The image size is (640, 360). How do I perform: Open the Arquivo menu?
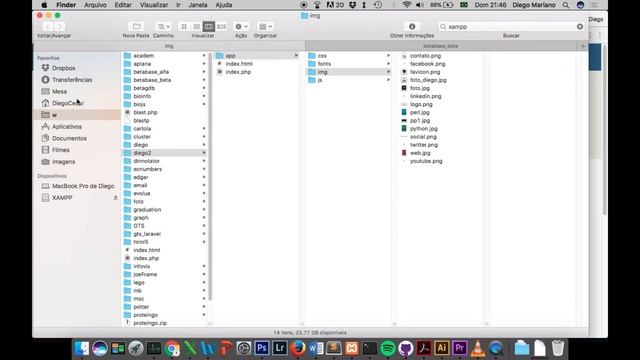[95, 5]
